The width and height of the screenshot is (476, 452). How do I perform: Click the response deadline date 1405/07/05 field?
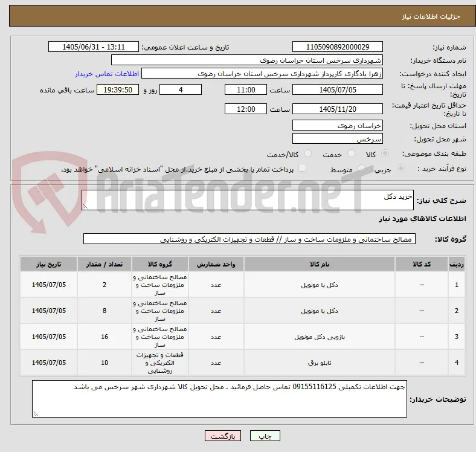(x=338, y=89)
